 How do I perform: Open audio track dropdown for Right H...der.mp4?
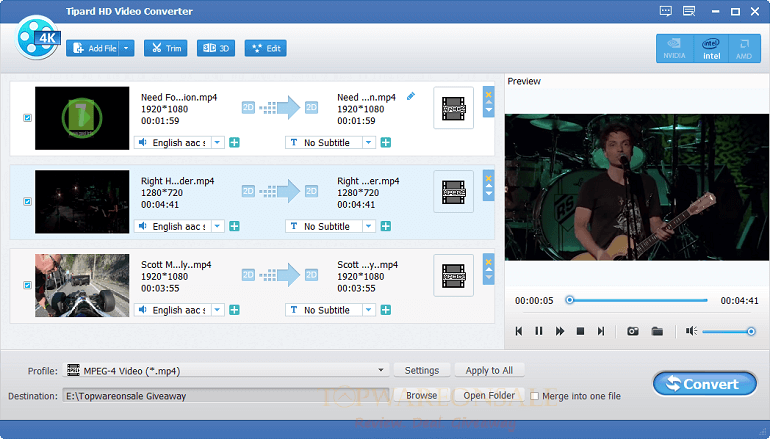coord(218,226)
